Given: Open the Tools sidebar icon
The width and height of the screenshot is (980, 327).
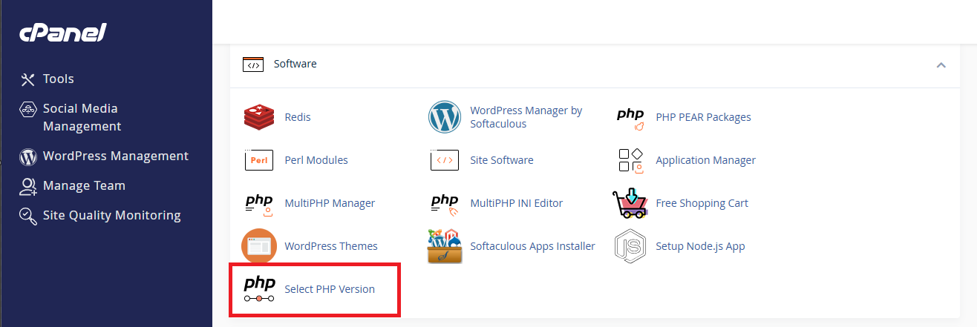Looking at the screenshot, I should (28, 79).
